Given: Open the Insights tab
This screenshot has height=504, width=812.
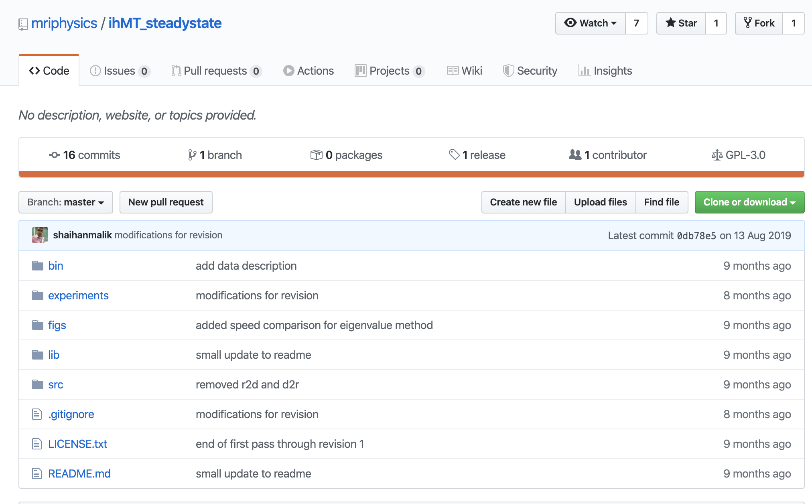Looking at the screenshot, I should [x=605, y=71].
